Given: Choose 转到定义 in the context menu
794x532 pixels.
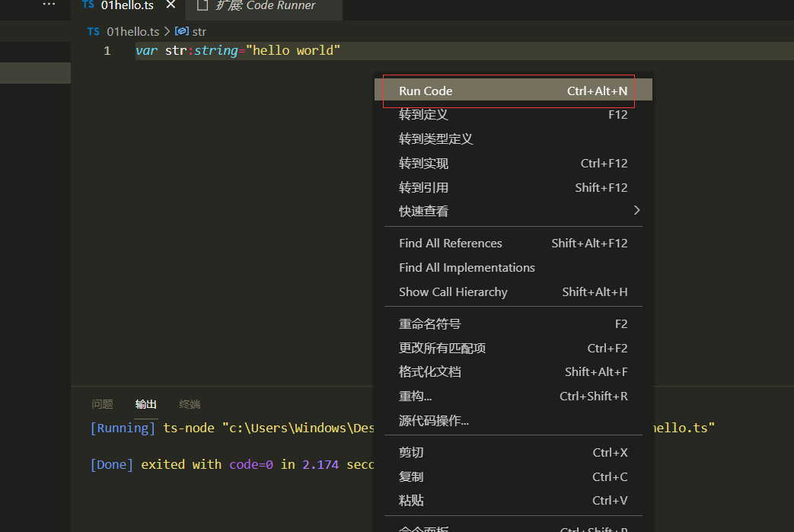Looking at the screenshot, I should click(x=513, y=114).
